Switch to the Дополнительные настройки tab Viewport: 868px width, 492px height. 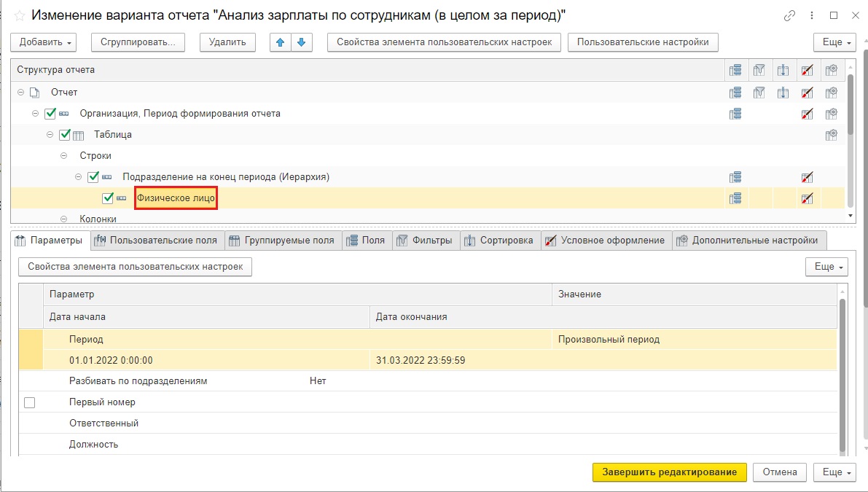click(749, 241)
